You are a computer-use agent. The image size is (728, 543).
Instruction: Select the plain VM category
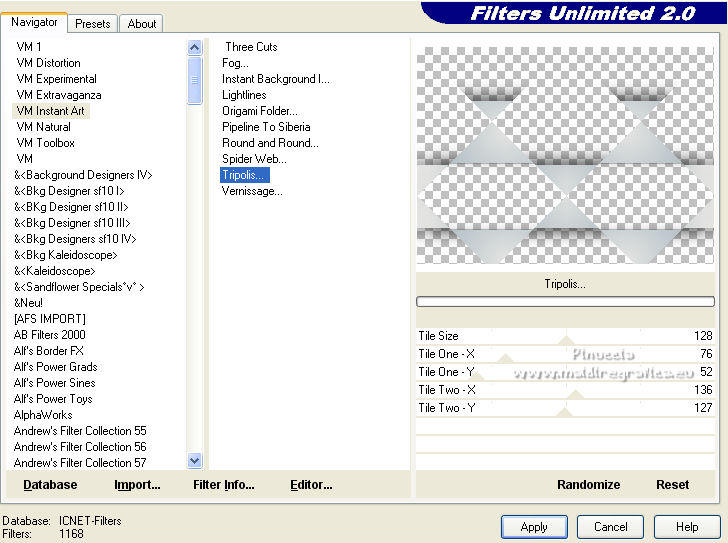pyautogui.click(x=25, y=159)
